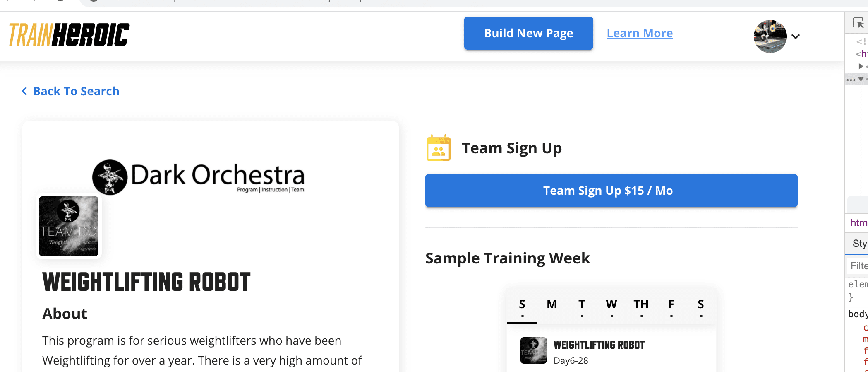
Task: Click Team Sign Up $15 / Mo button
Action: pyautogui.click(x=611, y=191)
